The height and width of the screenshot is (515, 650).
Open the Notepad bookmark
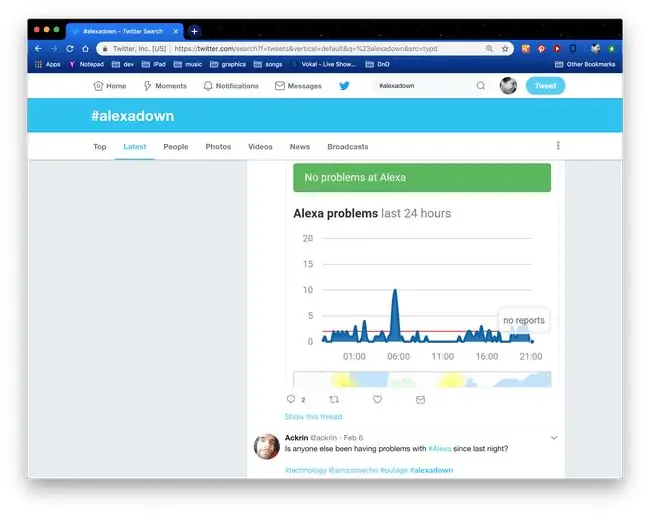pos(86,64)
